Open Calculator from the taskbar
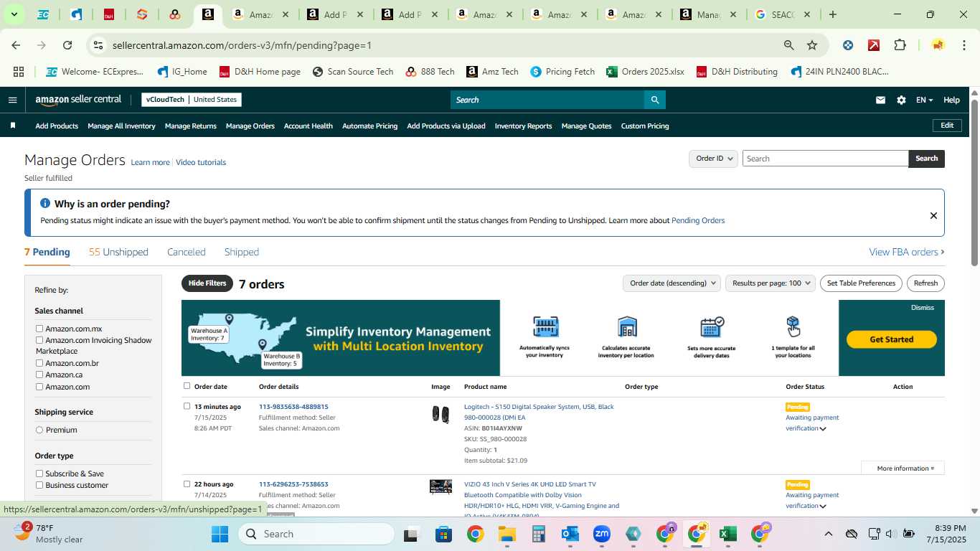 pyautogui.click(x=539, y=534)
